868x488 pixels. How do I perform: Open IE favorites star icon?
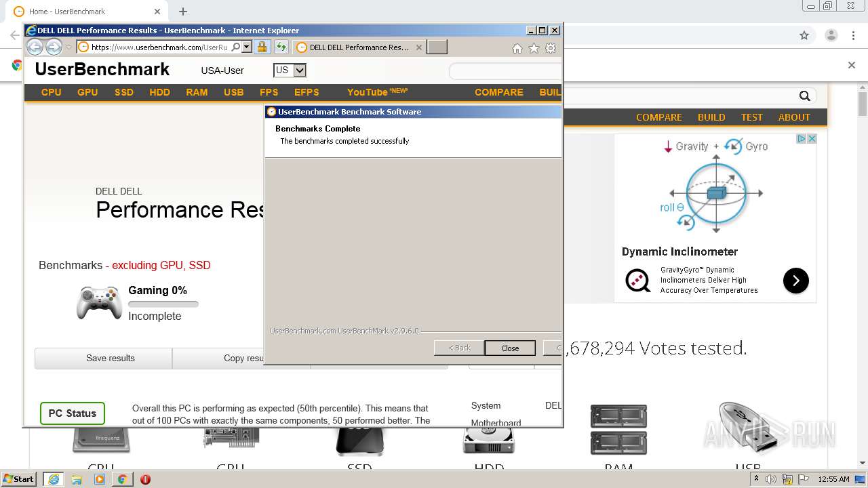pos(534,48)
